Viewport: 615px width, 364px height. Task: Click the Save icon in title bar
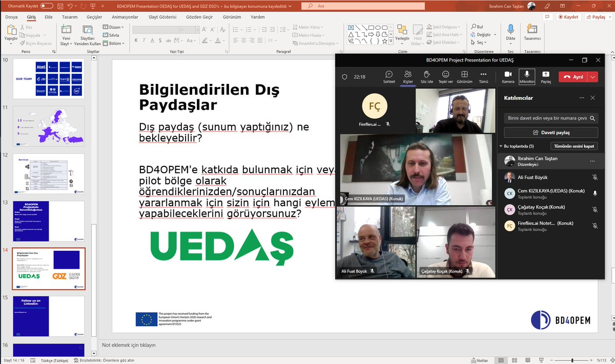click(x=60, y=6)
